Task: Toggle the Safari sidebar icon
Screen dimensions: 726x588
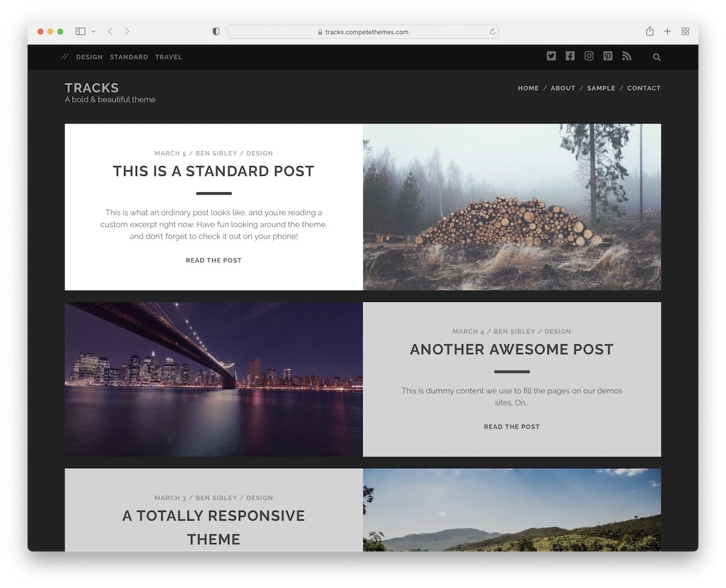Action: pos(81,31)
